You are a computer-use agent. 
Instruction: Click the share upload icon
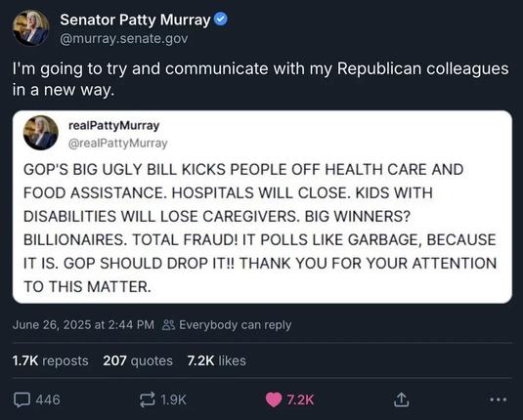(401, 399)
